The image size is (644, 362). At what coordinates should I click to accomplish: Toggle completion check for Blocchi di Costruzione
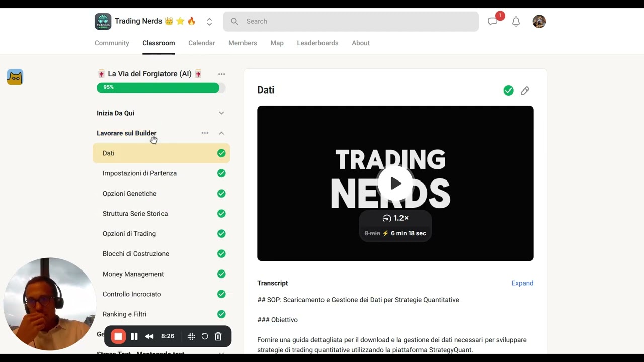221,254
